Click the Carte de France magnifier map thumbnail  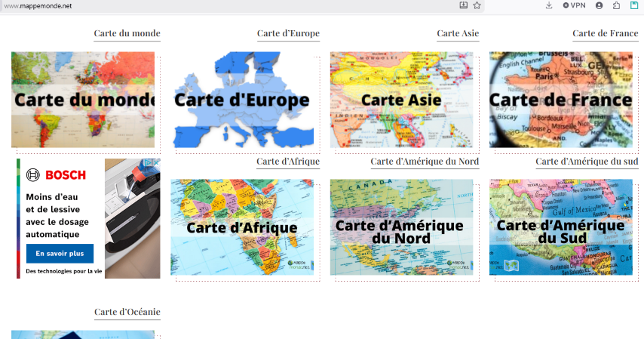pyautogui.click(x=561, y=100)
